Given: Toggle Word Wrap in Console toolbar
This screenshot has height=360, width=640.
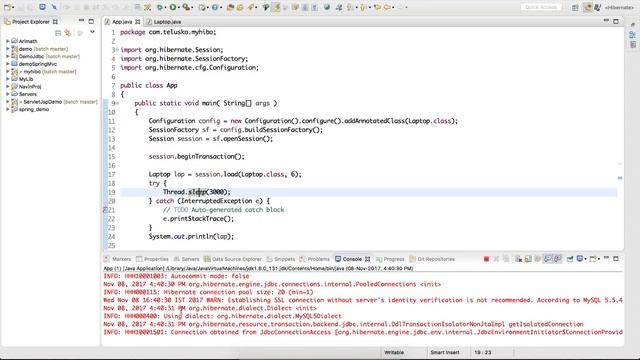Looking at the screenshot, I should [538, 259].
